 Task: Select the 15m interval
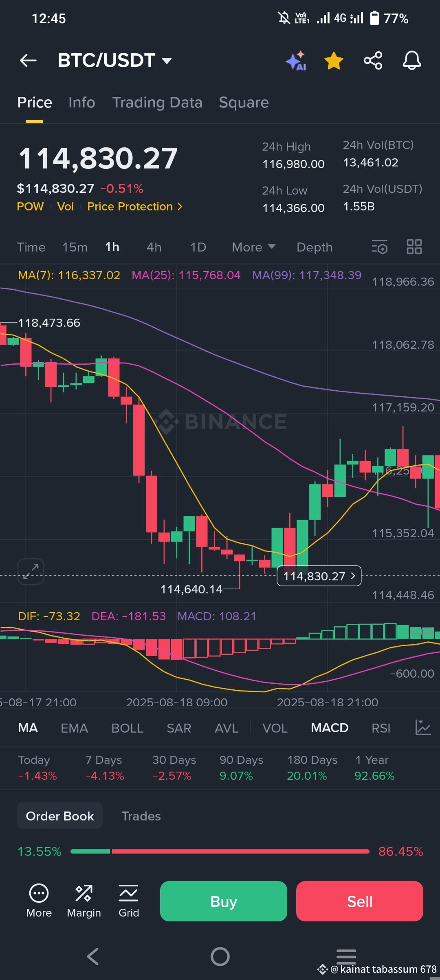tap(75, 247)
